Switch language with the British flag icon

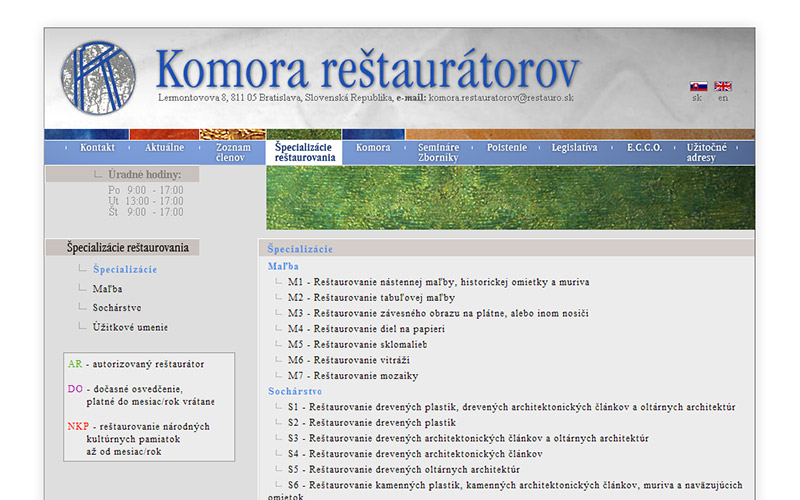pyautogui.click(x=723, y=86)
